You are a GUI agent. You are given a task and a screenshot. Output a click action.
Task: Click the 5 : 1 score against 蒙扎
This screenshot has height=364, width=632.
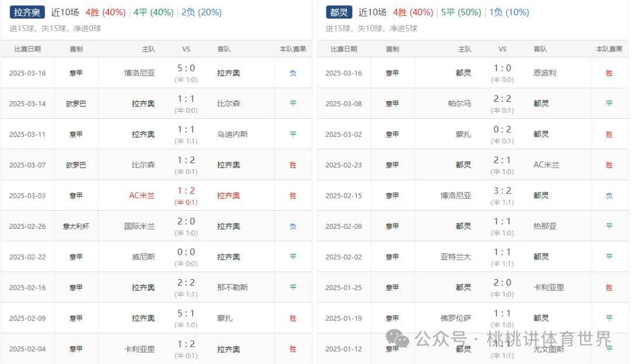pyautogui.click(x=186, y=313)
